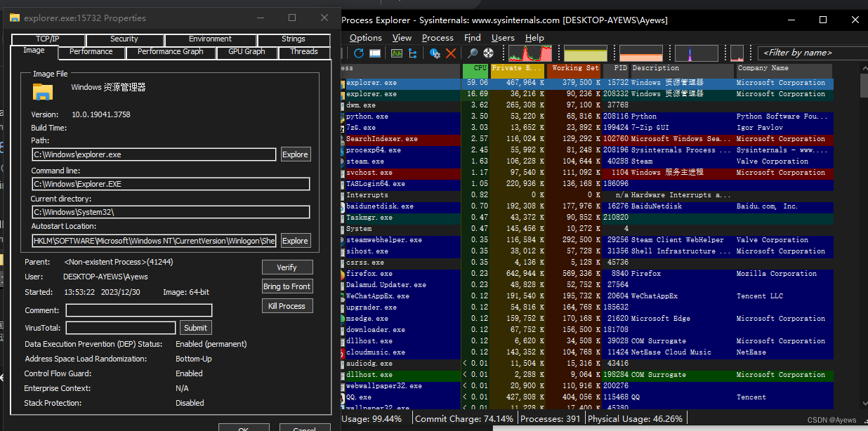Select the cloudmusic.exe process row
The image size is (868, 431).
point(586,352)
